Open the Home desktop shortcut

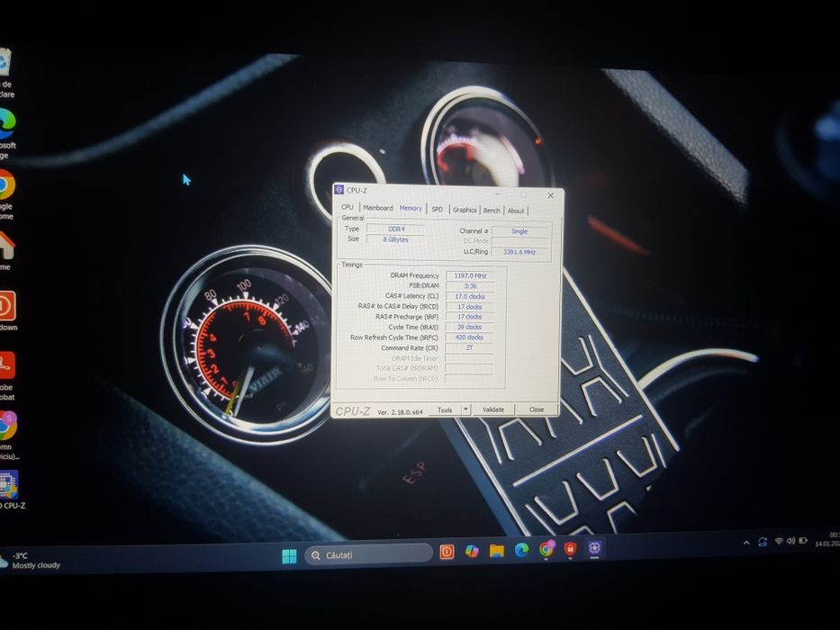click(x=6, y=251)
